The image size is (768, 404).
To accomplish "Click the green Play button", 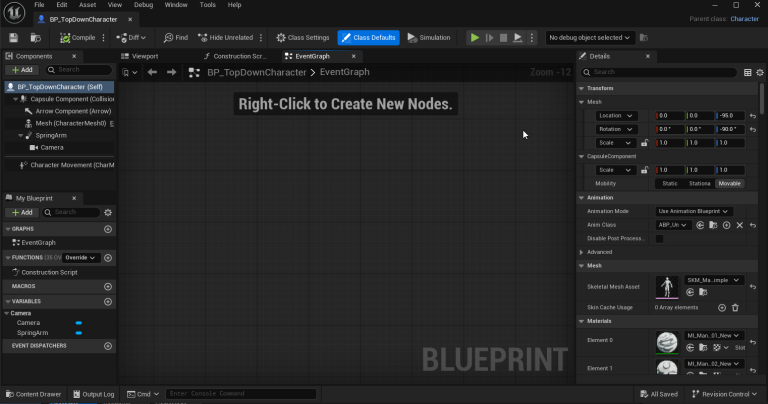I will click(475, 38).
